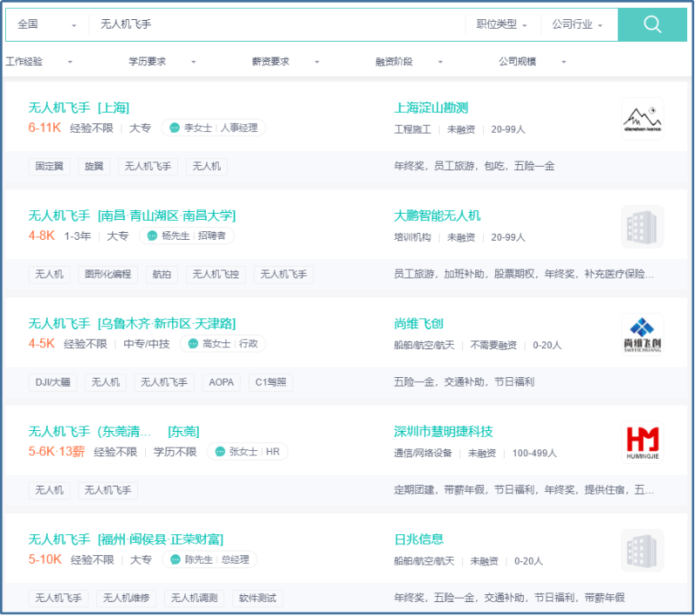Open company link 上海淀山勘测
The image size is (695, 616).
431,108
